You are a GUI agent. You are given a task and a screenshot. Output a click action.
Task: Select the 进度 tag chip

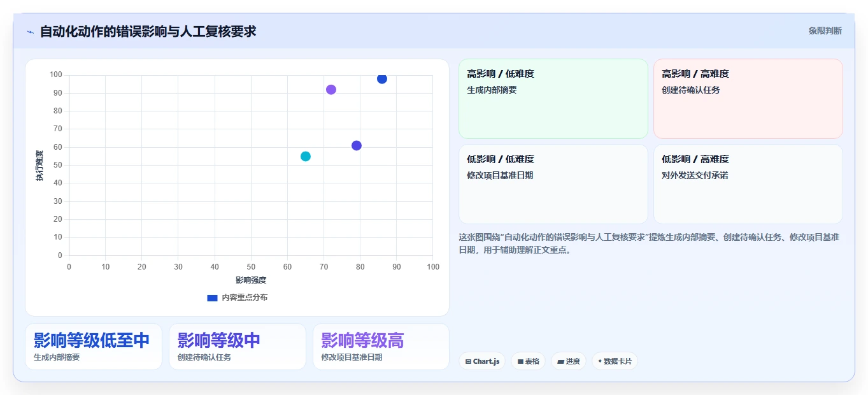[x=568, y=361]
